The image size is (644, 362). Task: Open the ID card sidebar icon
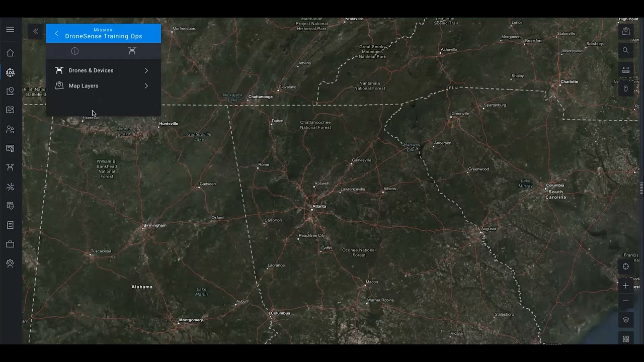[x=10, y=110]
